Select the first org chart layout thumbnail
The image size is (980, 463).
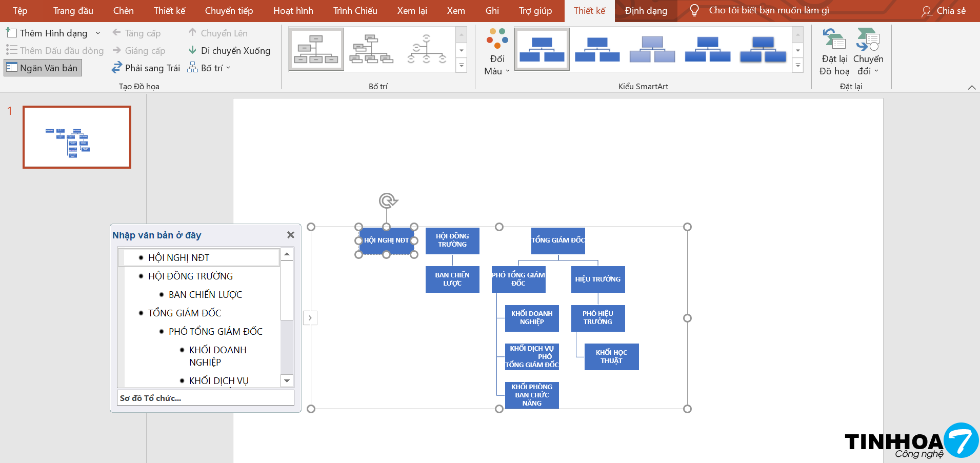[x=316, y=49]
